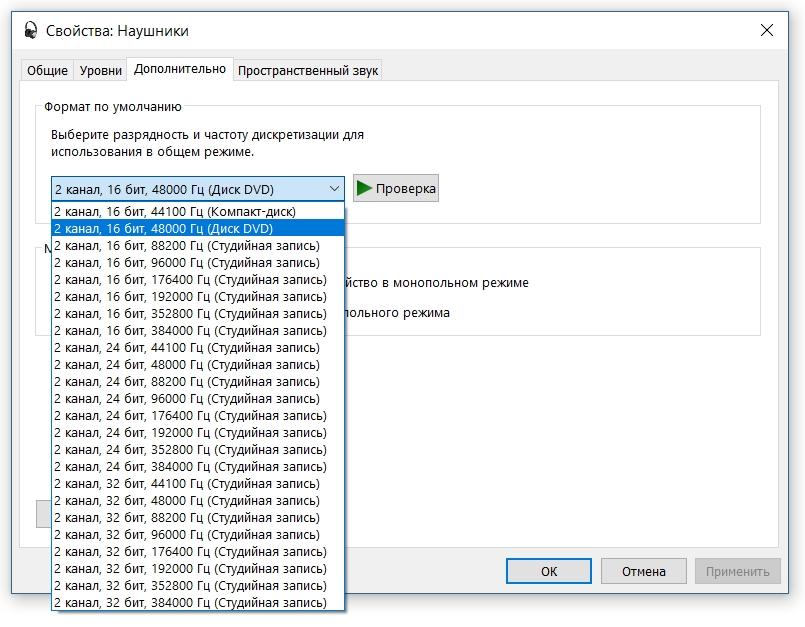This screenshot has height=627, width=805.
Task: Pick 2 канал, 16 бит, 176400 Гц
Action: [x=198, y=279]
